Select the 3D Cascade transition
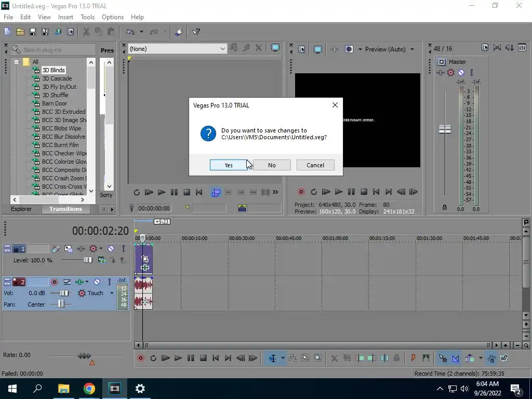This screenshot has height=399, width=532. [57, 78]
